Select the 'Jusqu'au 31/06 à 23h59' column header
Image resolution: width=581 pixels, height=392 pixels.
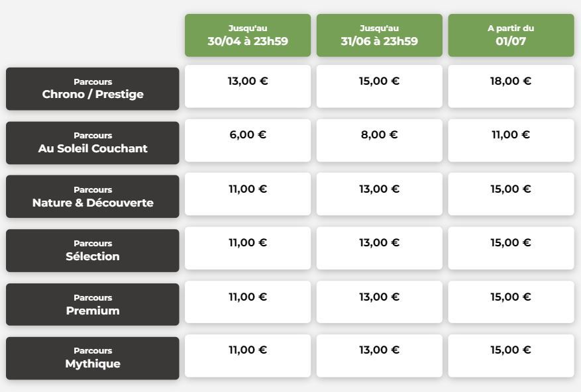tap(379, 35)
